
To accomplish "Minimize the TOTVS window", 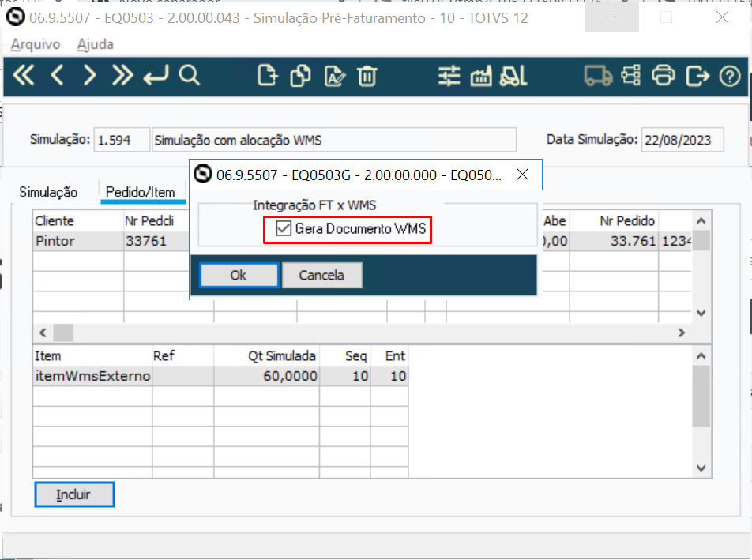I will coord(611,17).
